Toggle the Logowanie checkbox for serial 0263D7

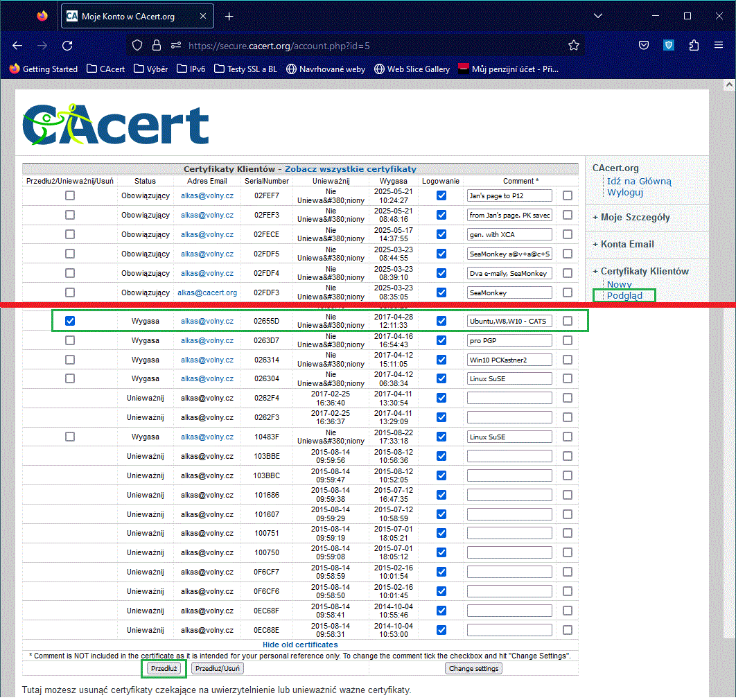tap(441, 340)
